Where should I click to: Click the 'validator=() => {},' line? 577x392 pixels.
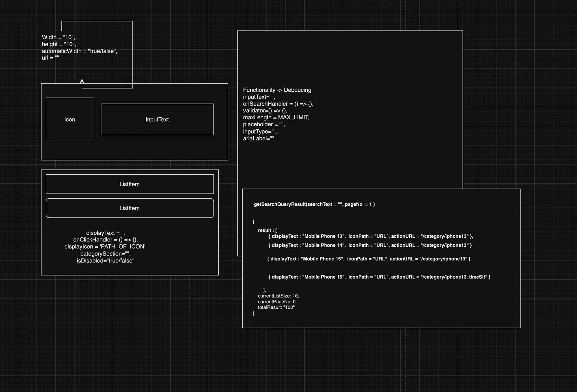[265, 110]
